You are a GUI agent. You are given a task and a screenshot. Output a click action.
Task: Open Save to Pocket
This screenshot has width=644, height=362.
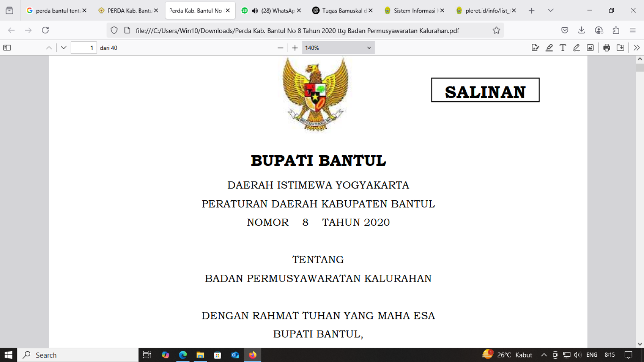tap(565, 30)
